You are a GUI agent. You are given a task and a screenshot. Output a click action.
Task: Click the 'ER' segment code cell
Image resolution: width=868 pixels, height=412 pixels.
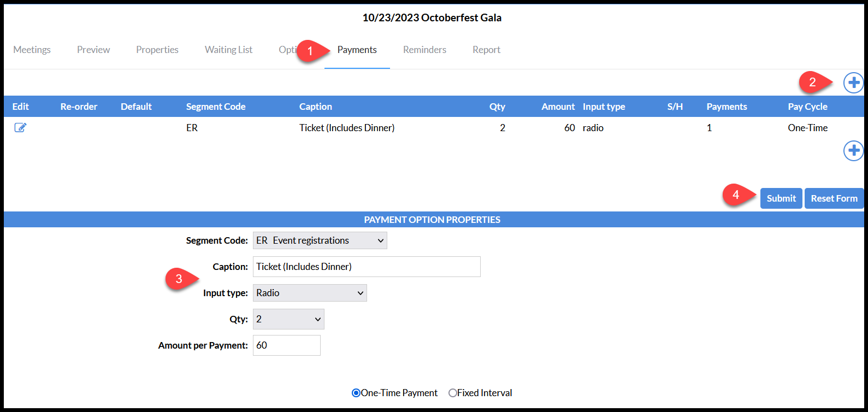tap(192, 128)
